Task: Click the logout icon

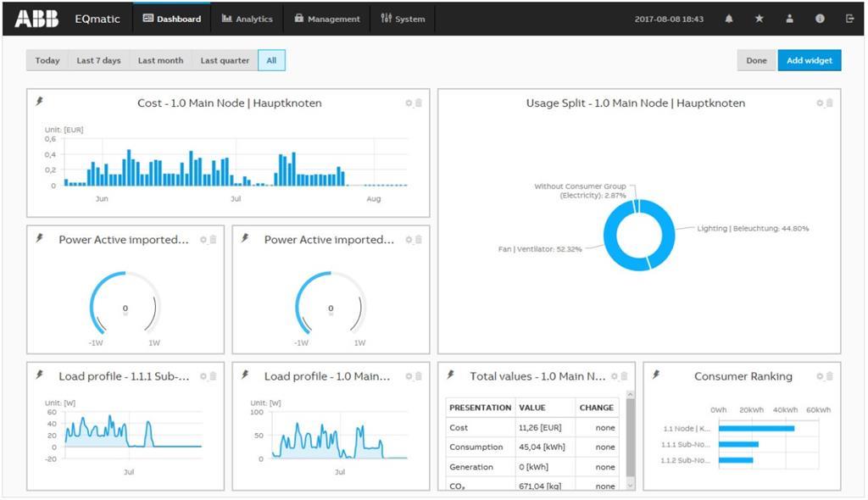Action: point(849,19)
